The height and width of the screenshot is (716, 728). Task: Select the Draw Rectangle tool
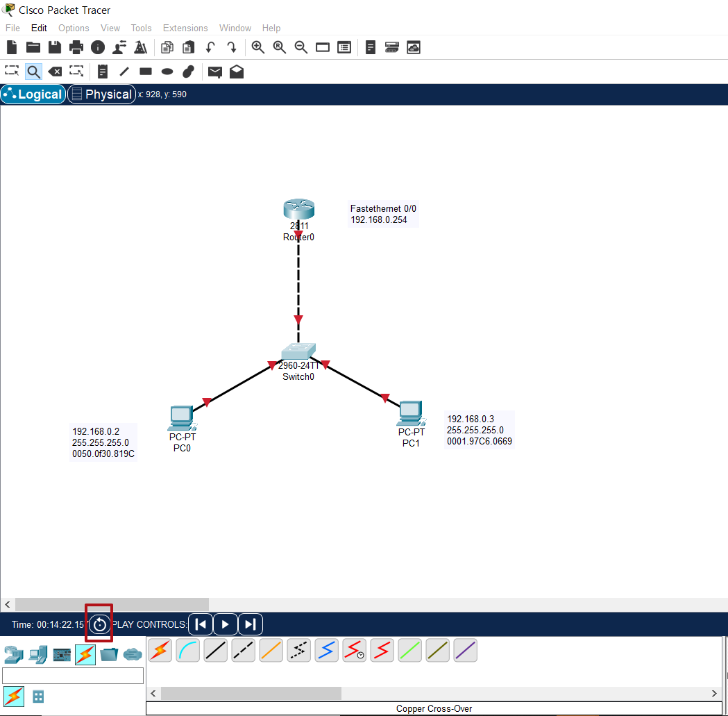[146, 72]
